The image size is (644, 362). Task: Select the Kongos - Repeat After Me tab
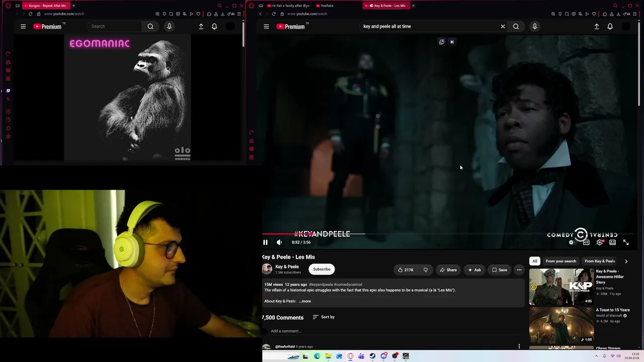click(x=47, y=6)
